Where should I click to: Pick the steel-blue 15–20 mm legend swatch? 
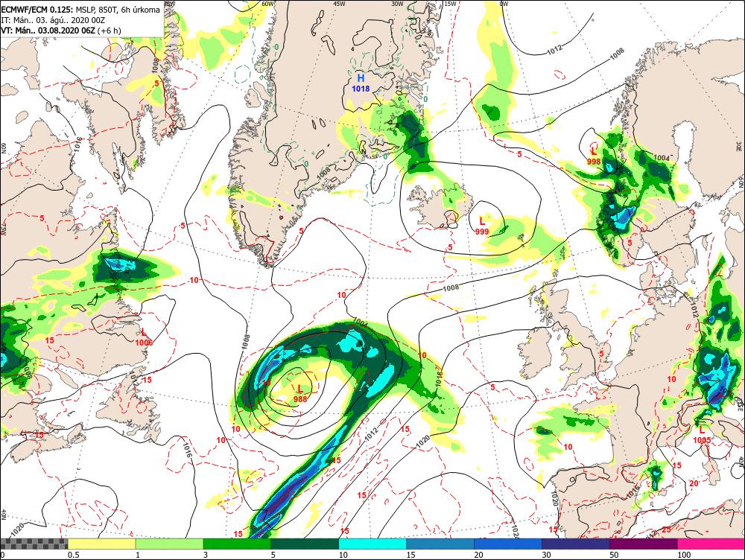click(440, 544)
